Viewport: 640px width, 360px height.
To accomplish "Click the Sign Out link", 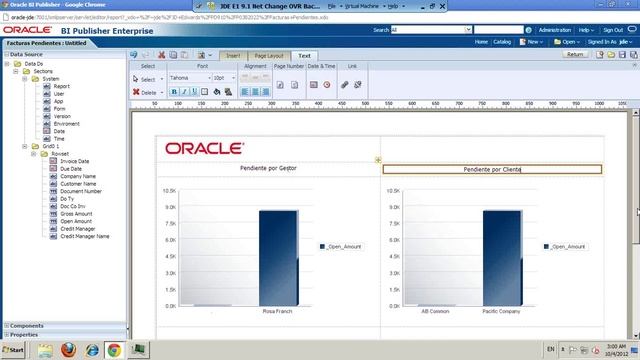I will click(x=613, y=30).
